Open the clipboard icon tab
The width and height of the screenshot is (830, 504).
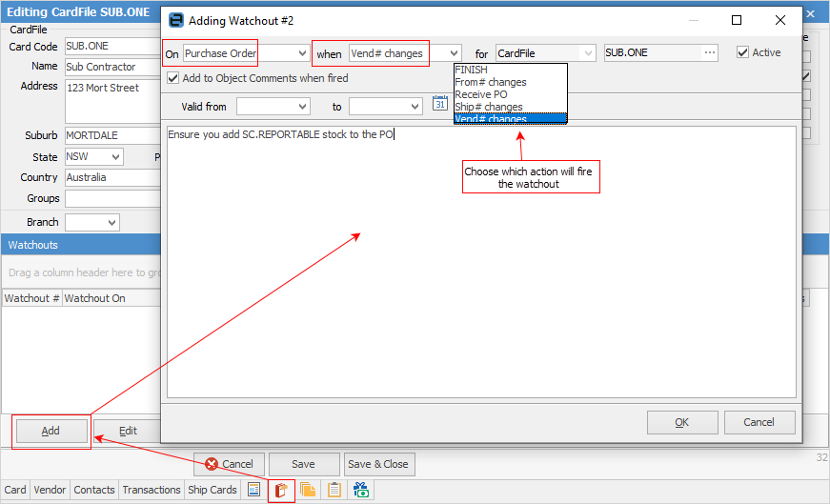334,490
